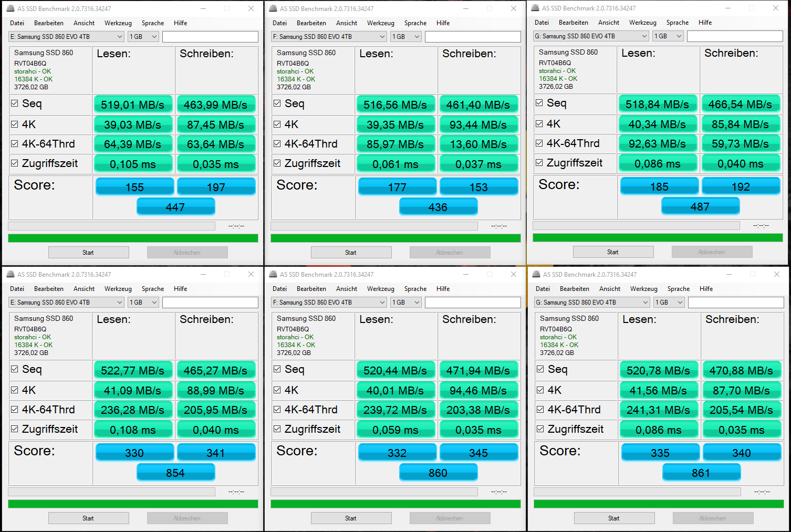
Task: Disable the 4K test in the drive F window
Action: click(277, 124)
